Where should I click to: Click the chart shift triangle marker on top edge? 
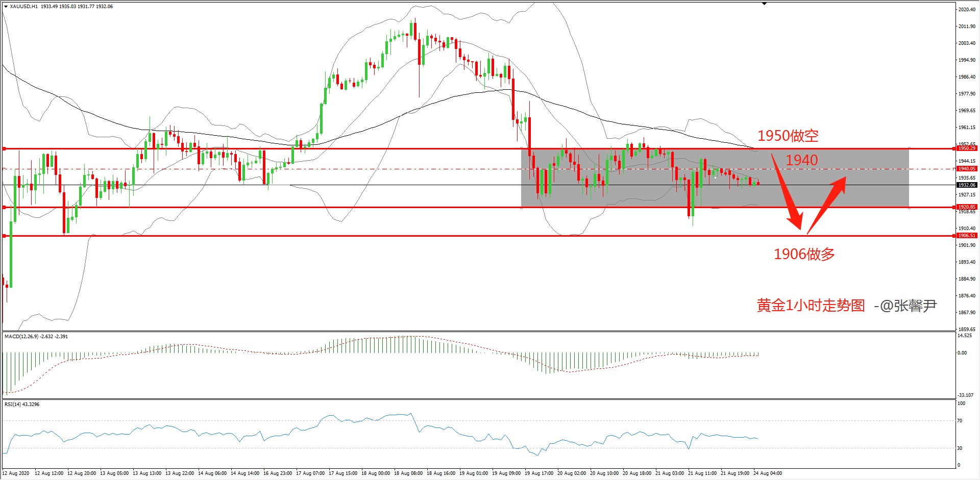pos(764,4)
